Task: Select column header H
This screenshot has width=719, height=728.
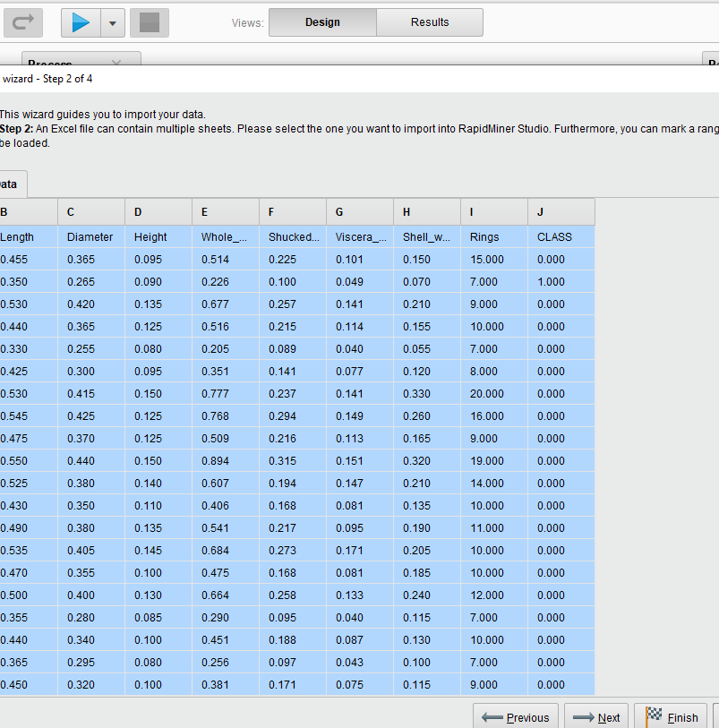Action: pyautogui.click(x=427, y=212)
